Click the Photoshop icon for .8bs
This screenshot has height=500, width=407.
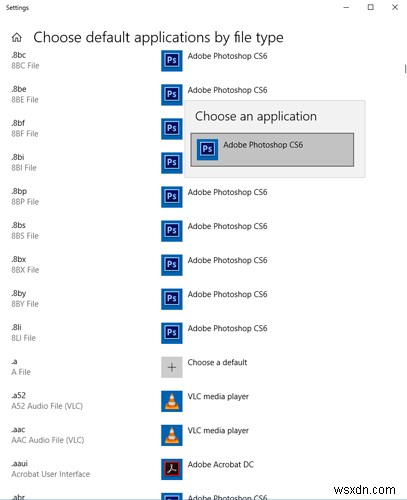172,231
